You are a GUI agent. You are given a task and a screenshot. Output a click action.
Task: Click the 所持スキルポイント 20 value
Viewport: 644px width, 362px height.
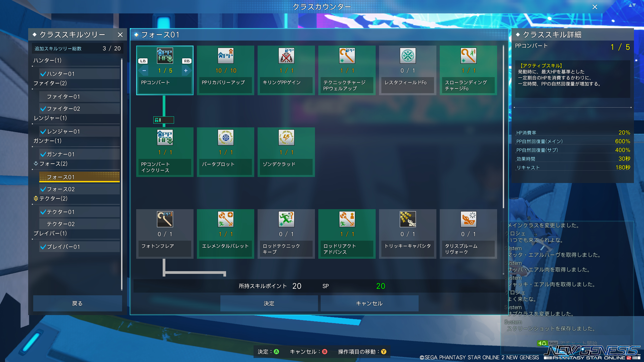point(297,286)
